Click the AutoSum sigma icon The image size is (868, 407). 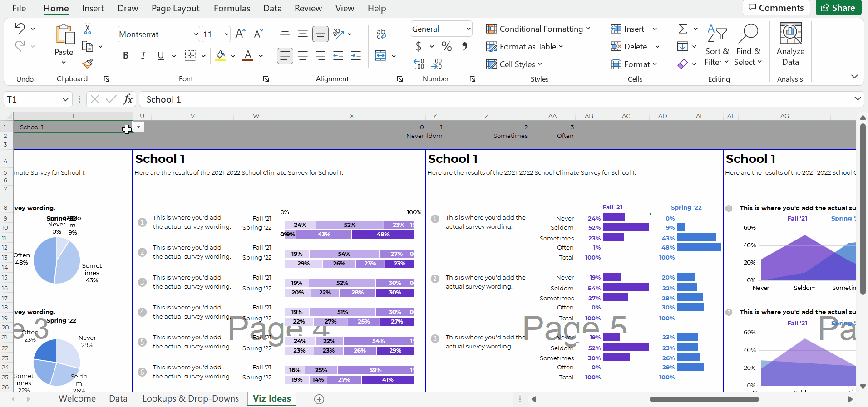tap(682, 29)
